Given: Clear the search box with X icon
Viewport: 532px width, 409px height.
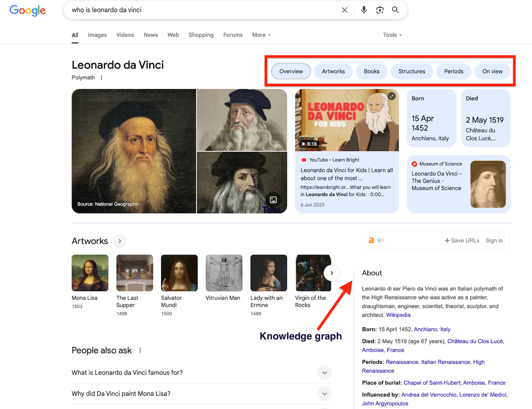Looking at the screenshot, I should 344,10.
